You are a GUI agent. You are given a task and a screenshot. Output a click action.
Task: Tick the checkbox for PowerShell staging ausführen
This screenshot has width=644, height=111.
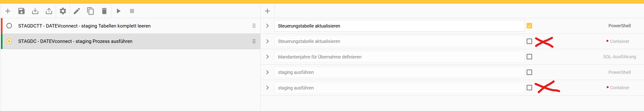[x=529, y=72]
